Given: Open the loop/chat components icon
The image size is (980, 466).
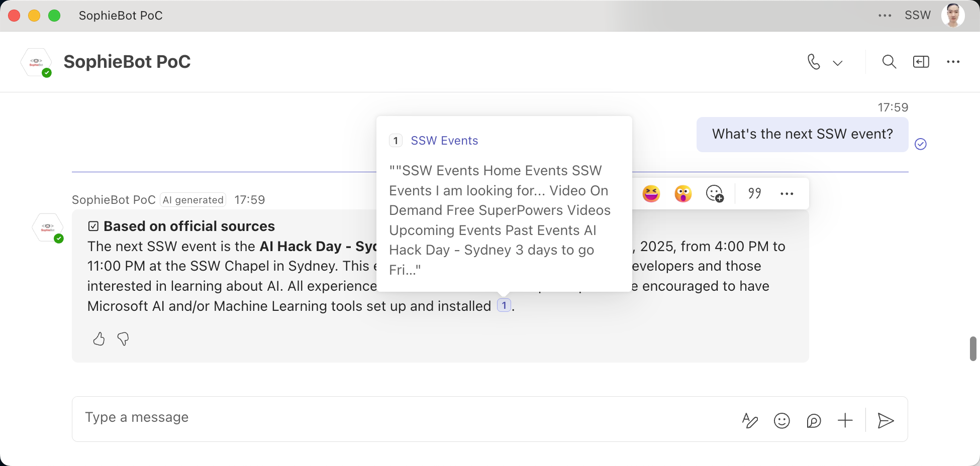Looking at the screenshot, I should [814, 420].
